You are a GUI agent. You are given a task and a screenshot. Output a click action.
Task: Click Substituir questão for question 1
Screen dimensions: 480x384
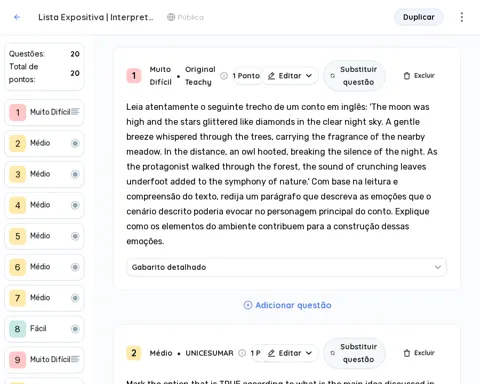coord(354,76)
